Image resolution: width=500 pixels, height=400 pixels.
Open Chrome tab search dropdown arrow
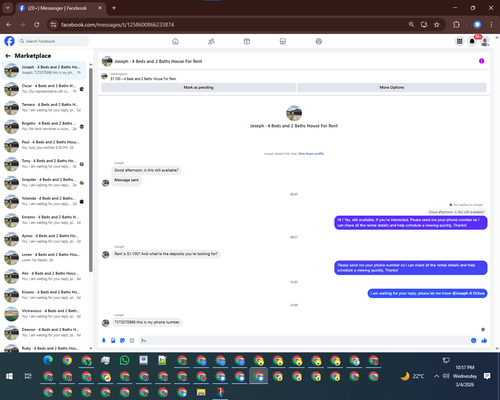[x=7, y=8]
